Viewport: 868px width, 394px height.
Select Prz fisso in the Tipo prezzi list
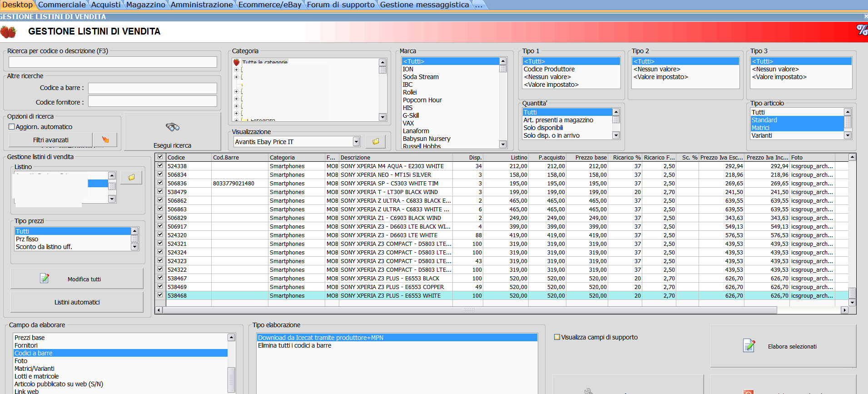point(27,239)
